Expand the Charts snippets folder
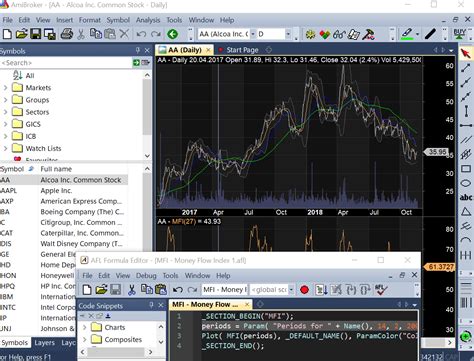The height and width of the screenshot is (361, 474). point(85,327)
